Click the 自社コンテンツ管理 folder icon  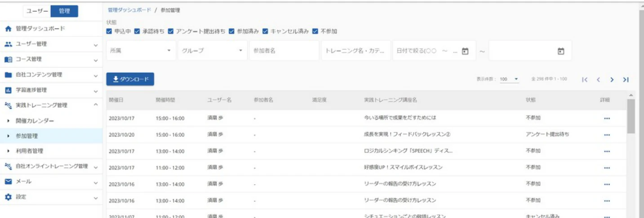[x=8, y=75]
